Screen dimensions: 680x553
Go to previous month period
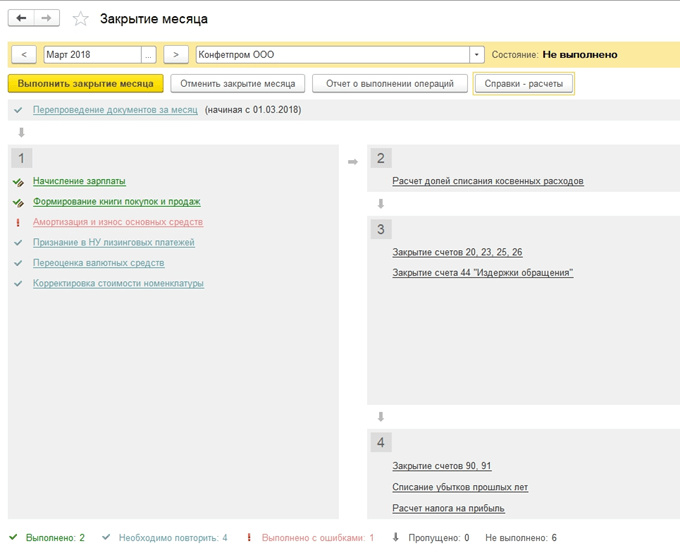tap(24, 55)
